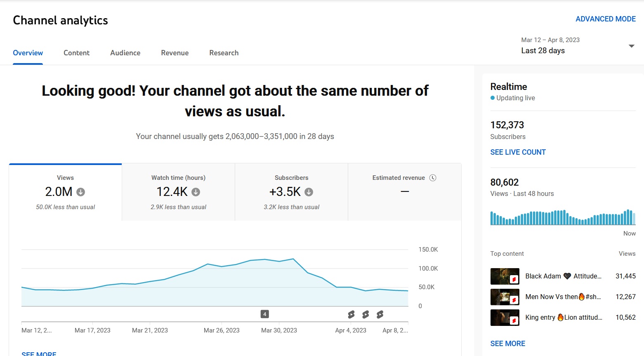
Task: Click the 'Mar 21, 2023' axis label
Action: [x=150, y=330]
